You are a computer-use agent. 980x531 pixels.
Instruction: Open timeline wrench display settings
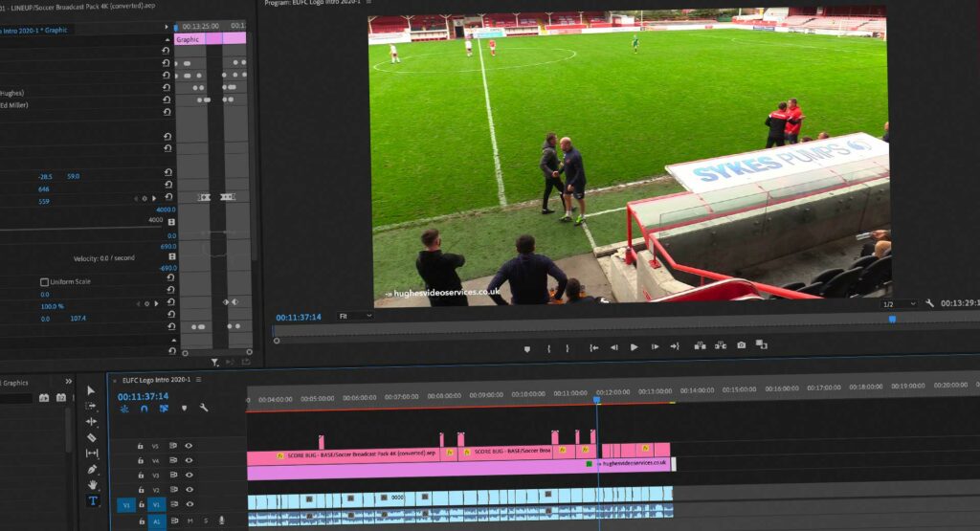coord(204,408)
